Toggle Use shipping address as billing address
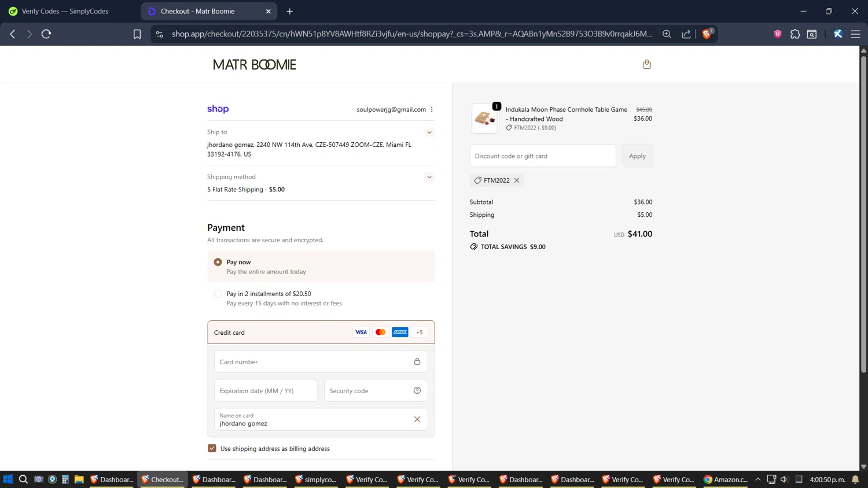 click(212, 448)
